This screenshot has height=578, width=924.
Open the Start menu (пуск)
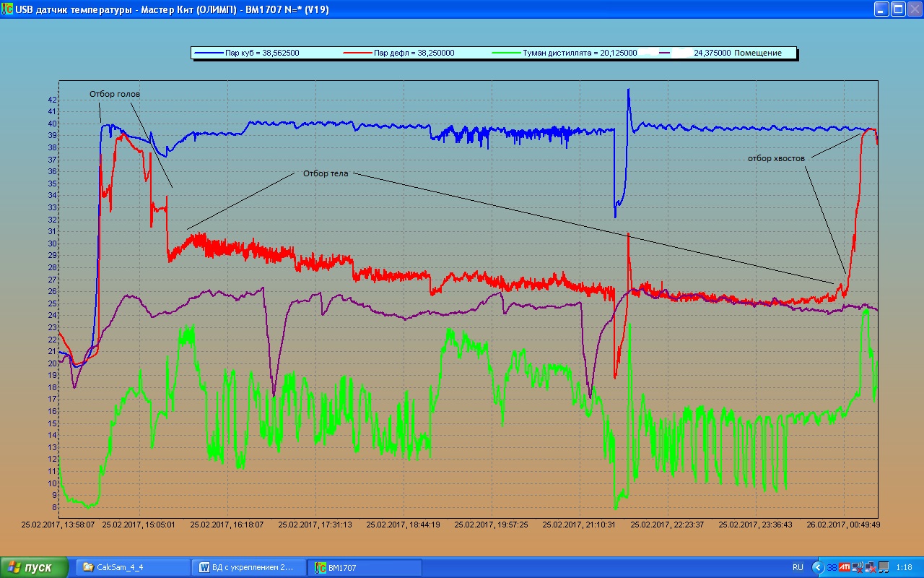[35, 567]
